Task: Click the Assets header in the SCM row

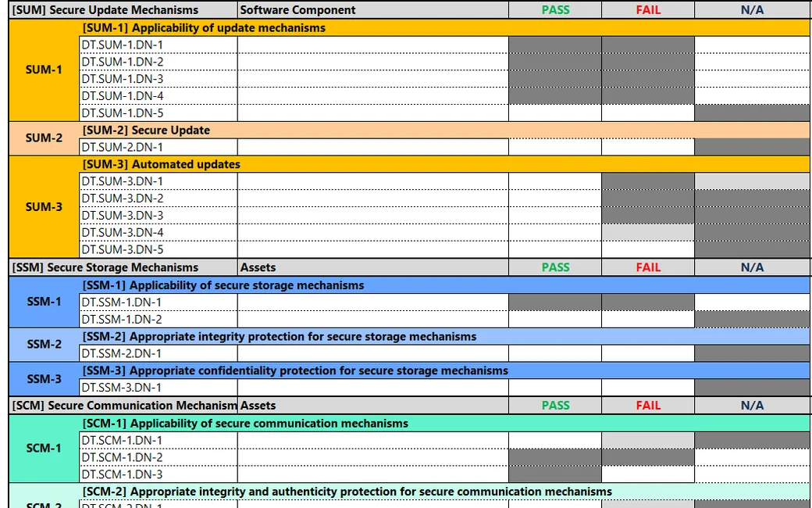Action: [373, 406]
